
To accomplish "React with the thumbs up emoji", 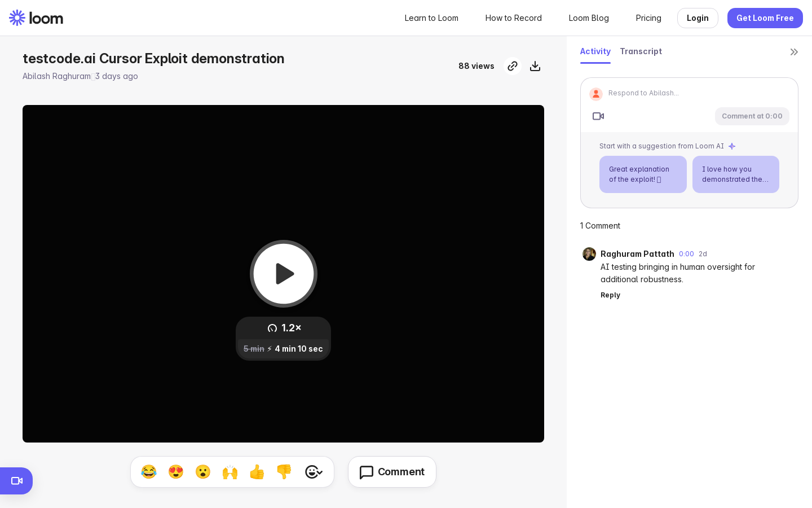I will (x=257, y=472).
